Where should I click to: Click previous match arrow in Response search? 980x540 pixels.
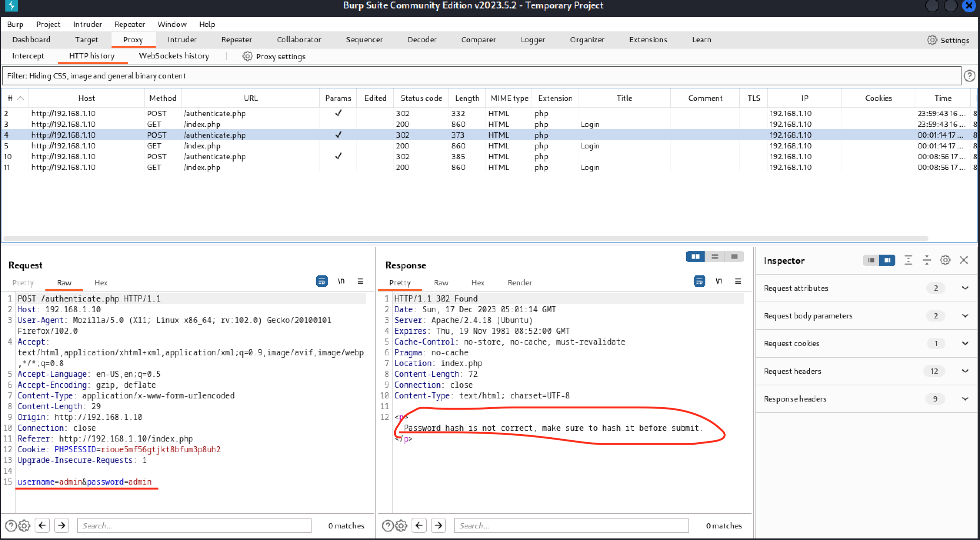coord(419,525)
